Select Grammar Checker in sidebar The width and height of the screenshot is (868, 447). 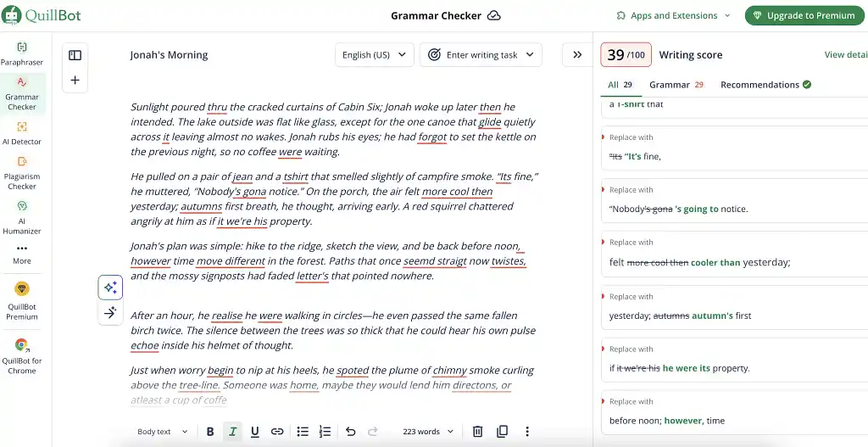click(x=21, y=93)
